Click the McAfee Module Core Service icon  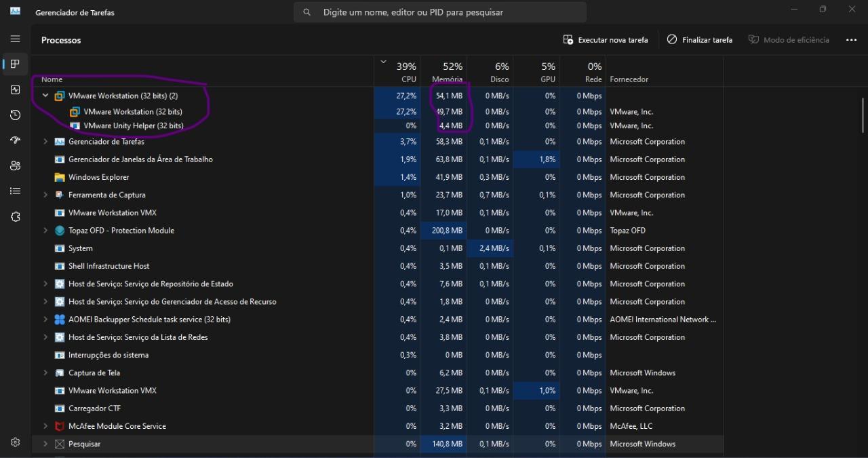click(60, 426)
